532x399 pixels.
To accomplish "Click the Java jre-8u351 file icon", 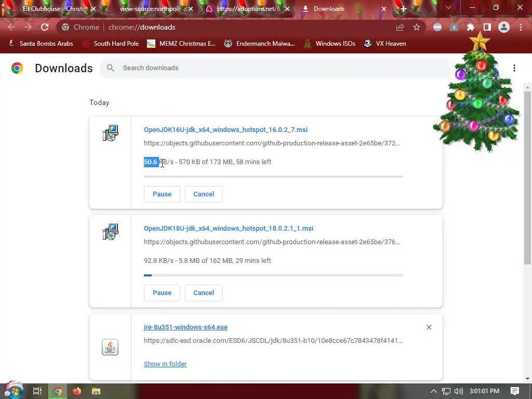I will 110,347.
